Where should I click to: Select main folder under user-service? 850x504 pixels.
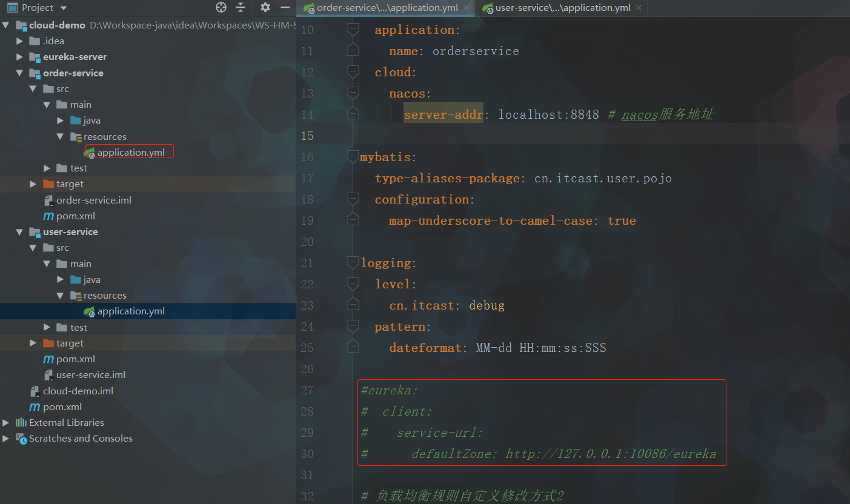point(74,264)
